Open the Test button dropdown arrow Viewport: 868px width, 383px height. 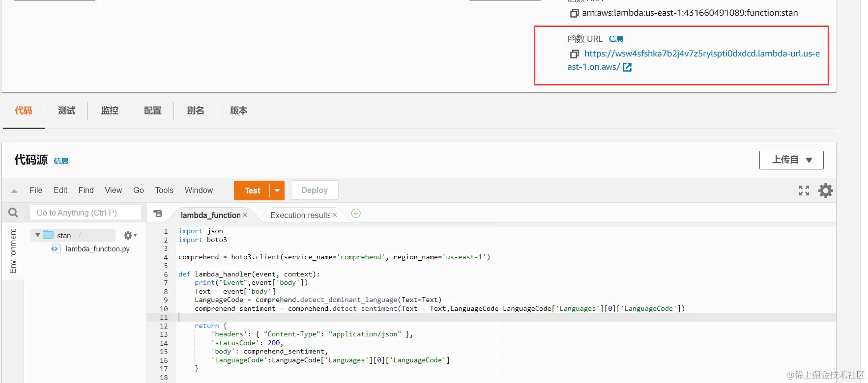point(277,191)
